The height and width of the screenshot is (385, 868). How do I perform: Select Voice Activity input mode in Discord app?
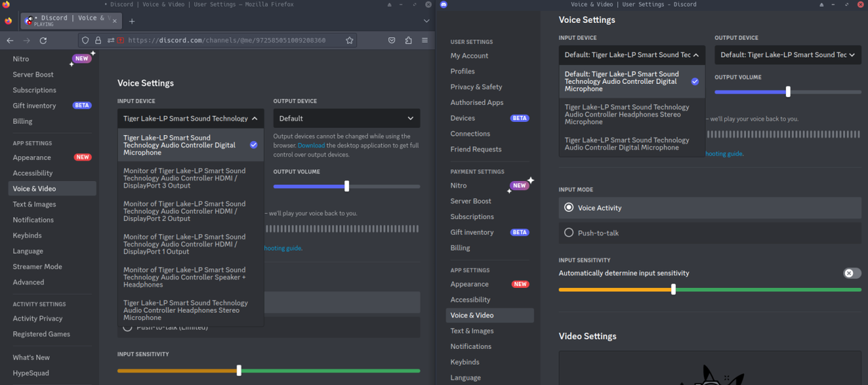(710, 208)
